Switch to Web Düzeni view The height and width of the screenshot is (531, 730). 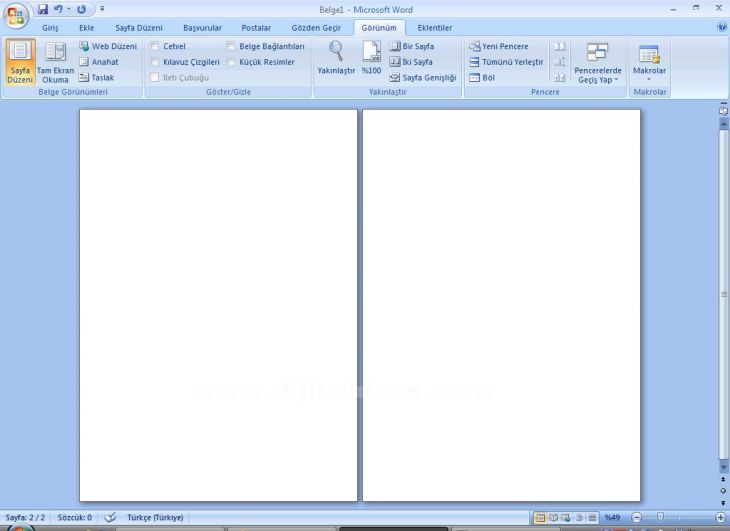[x=108, y=46]
